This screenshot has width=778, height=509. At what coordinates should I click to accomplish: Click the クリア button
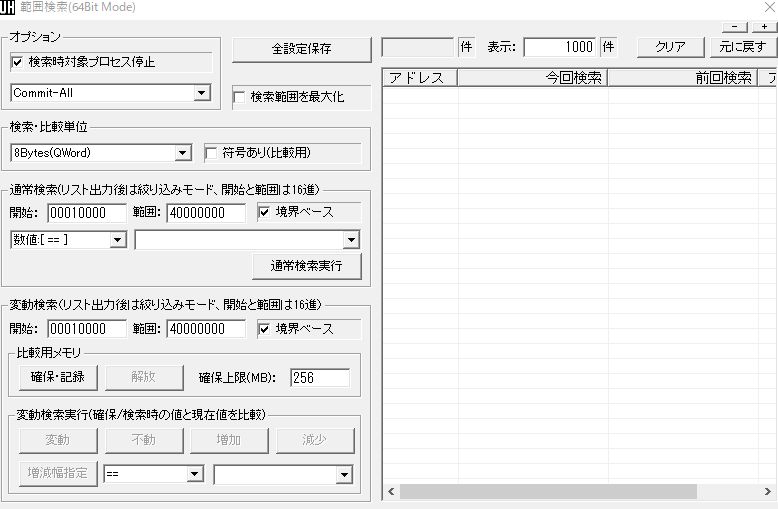tap(670, 48)
